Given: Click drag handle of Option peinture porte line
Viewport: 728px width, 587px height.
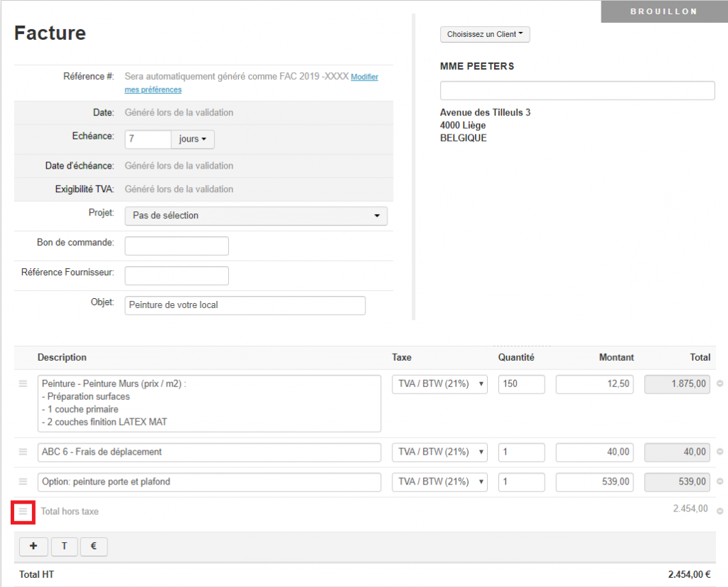Looking at the screenshot, I should pyautogui.click(x=23, y=482).
